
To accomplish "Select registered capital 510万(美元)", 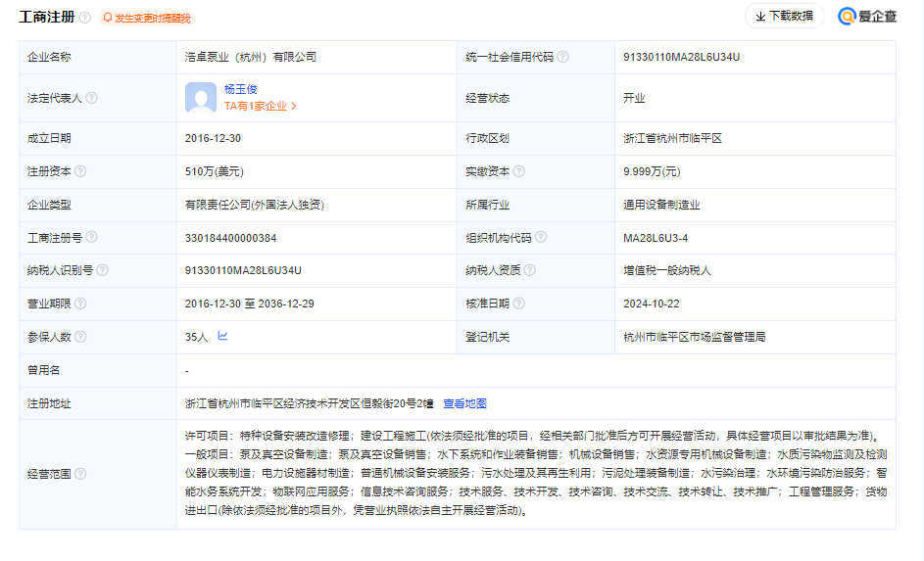I will click(x=214, y=171).
